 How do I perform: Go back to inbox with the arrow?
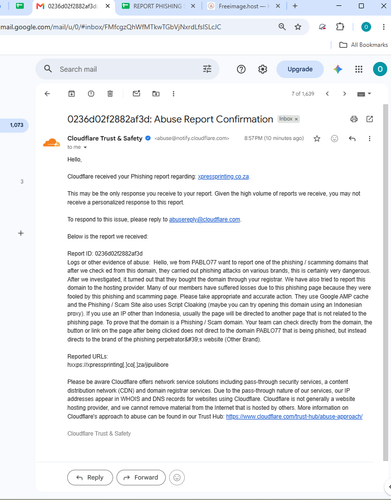pyautogui.click(x=47, y=94)
